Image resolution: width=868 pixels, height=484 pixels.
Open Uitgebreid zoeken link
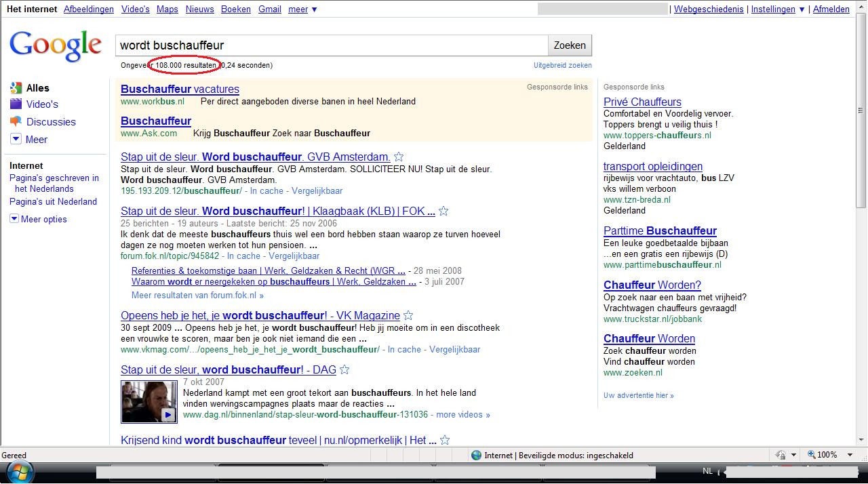pos(563,65)
